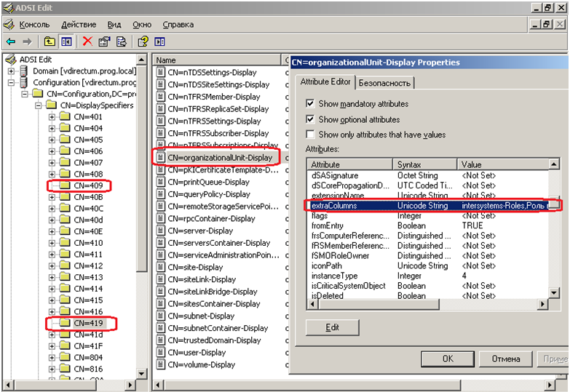Expand the CN=404 node
570x392 pixels.
(x=52, y=129)
